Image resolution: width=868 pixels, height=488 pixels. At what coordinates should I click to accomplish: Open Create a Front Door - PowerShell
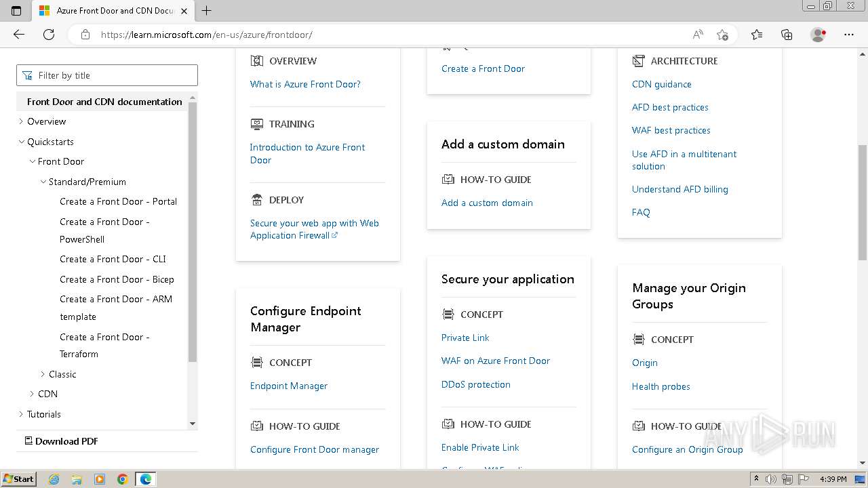pos(104,230)
